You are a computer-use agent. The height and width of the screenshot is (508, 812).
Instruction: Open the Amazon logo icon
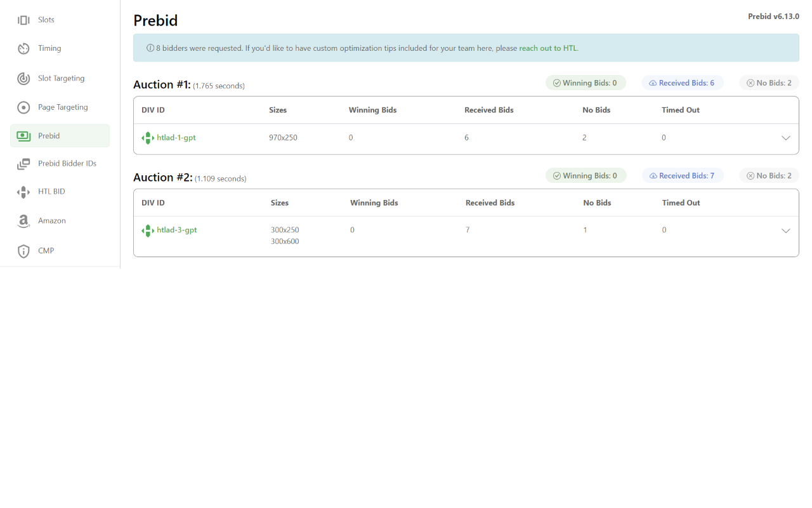pos(23,221)
